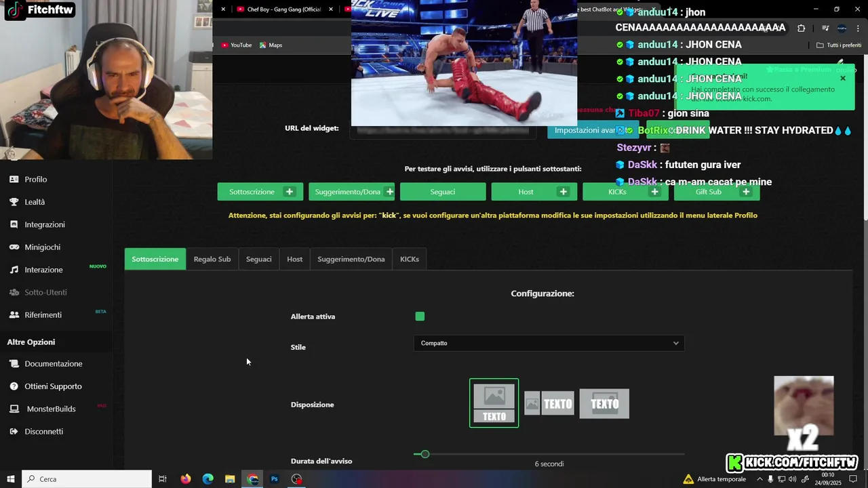The image size is (868, 488).
Task: Open Chrome media control icon
Action: 825,28
